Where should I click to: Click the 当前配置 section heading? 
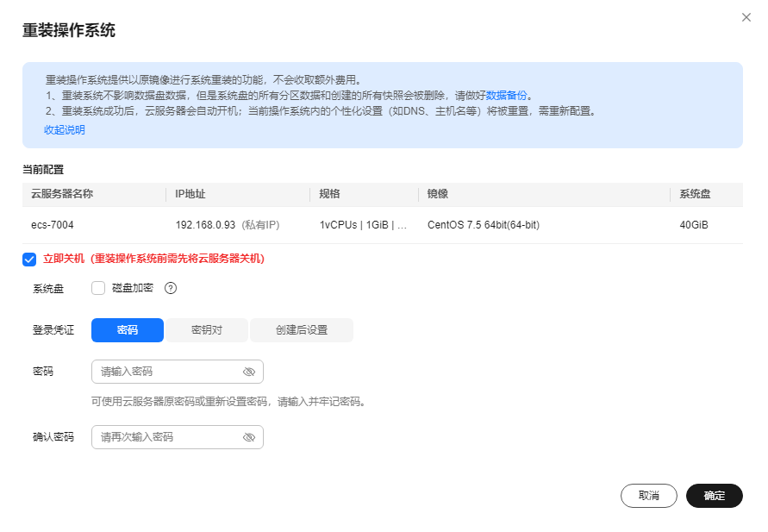(x=43, y=170)
